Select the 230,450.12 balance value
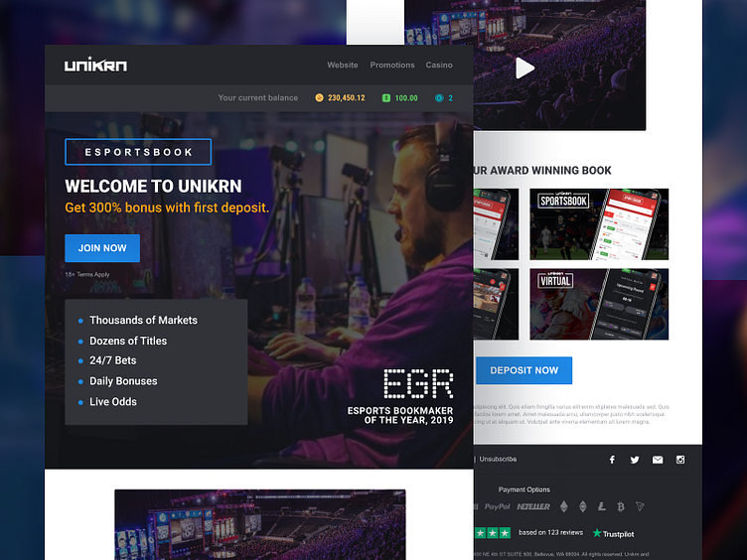The image size is (747, 560). [347, 97]
